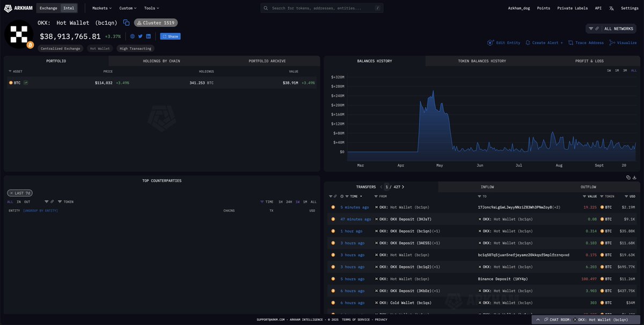Set counterparties time range to 24H
This screenshot has width=644, height=325.
[289, 202]
